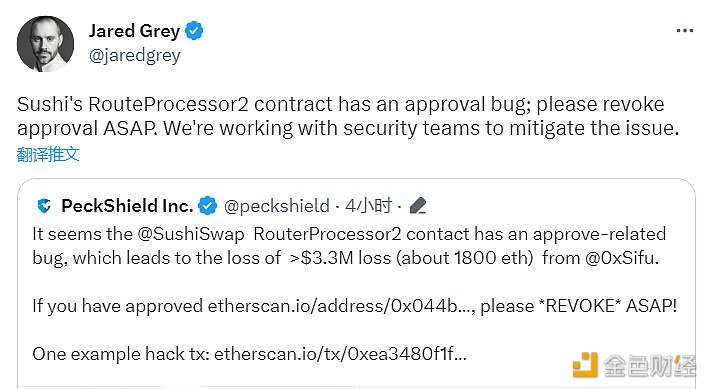The width and height of the screenshot is (708, 389).
Task: Click the 金色财经 watermark logo
Action: [x=634, y=365]
